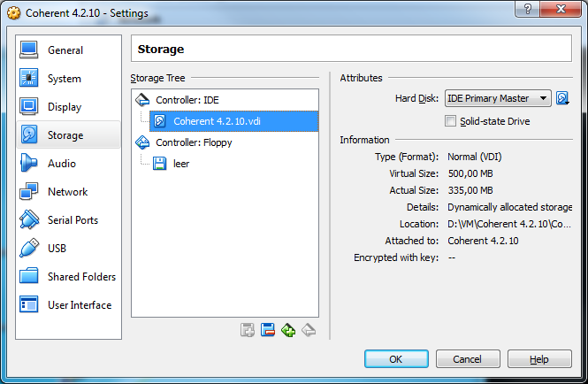The width and height of the screenshot is (588, 384).
Task: Select the Coherent 4.2.10.vdi disk entry
Action: pos(215,121)
